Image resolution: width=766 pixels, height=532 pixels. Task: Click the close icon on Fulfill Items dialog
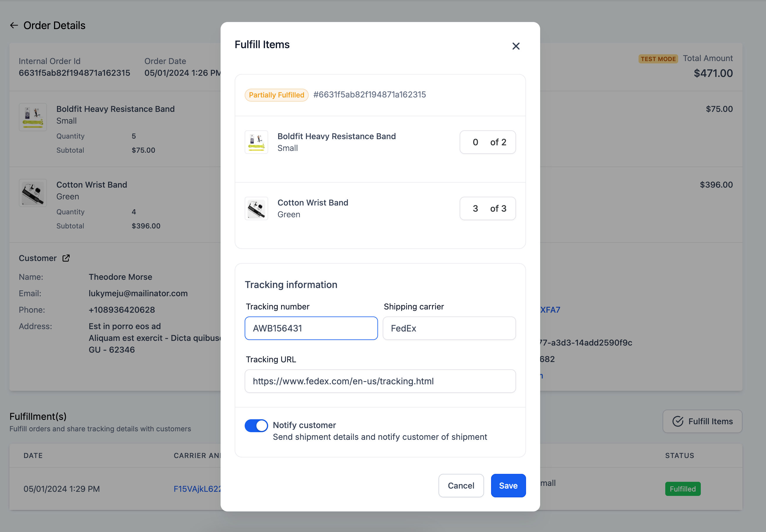(x=515, y=46)
